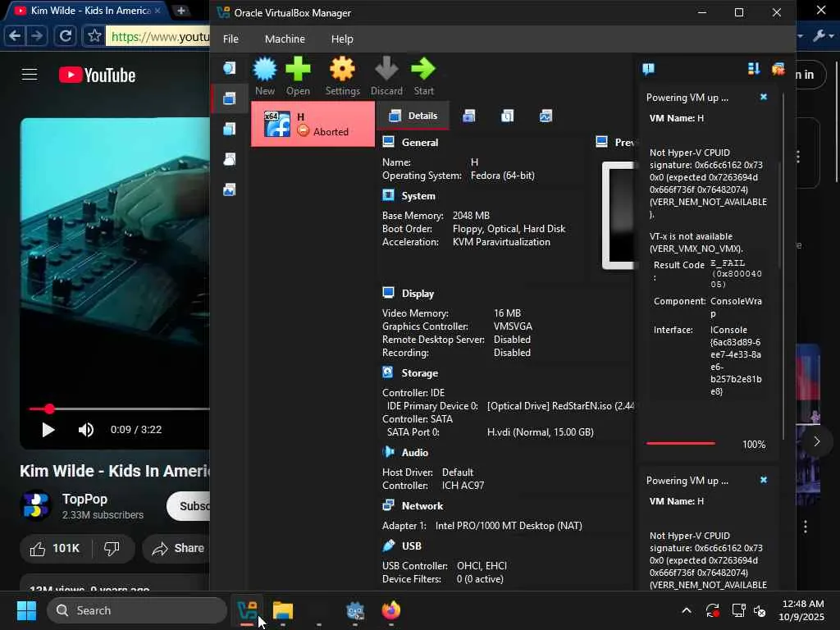Click the Fedora x64 OS icon of VM H
Image resolution: width=840 pixels, height=630 pixels.
click(x=277, y=125)
